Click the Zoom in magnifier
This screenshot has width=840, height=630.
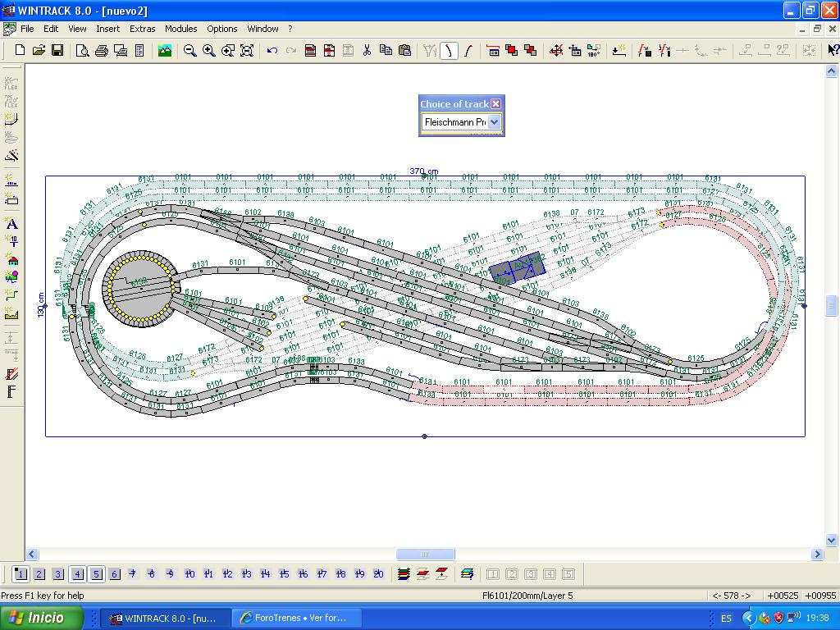(x=209, y=50)
